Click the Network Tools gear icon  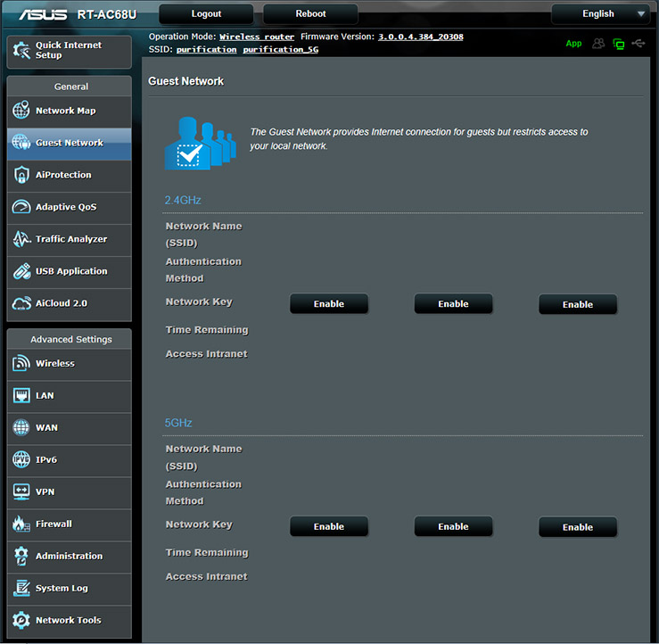[x=21, y=620]
